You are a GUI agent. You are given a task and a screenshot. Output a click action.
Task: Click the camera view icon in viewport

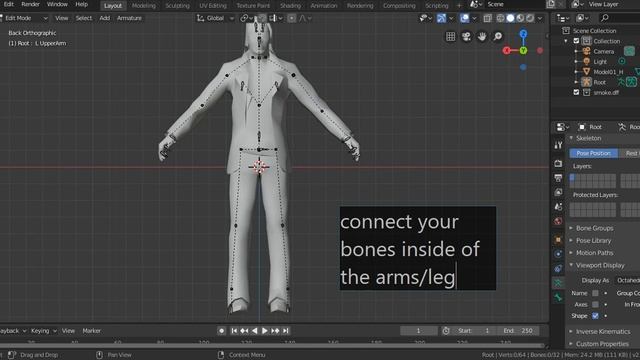tap(466, 36)
